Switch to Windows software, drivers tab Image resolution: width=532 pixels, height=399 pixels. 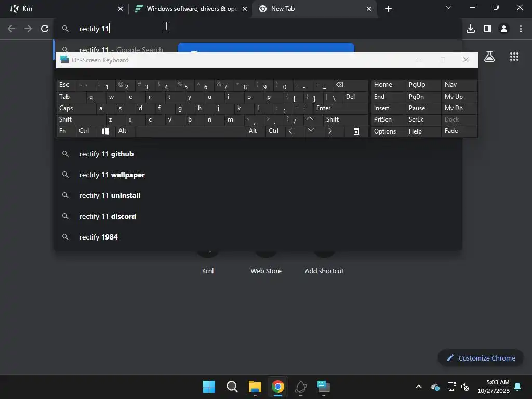191,9
